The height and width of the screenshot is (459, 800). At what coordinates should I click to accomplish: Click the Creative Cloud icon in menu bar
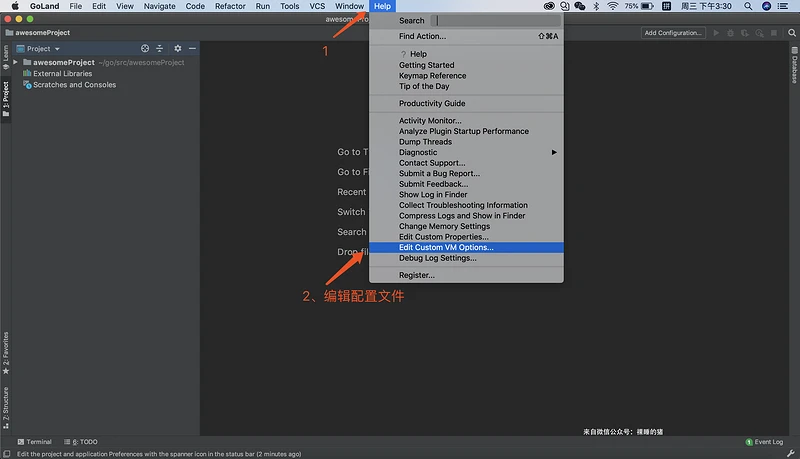549,6
